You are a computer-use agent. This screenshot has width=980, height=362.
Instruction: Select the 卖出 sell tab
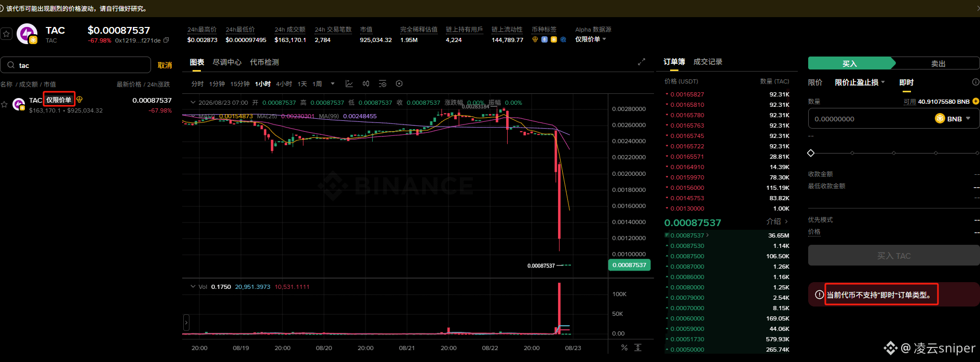tap(938, 63)
